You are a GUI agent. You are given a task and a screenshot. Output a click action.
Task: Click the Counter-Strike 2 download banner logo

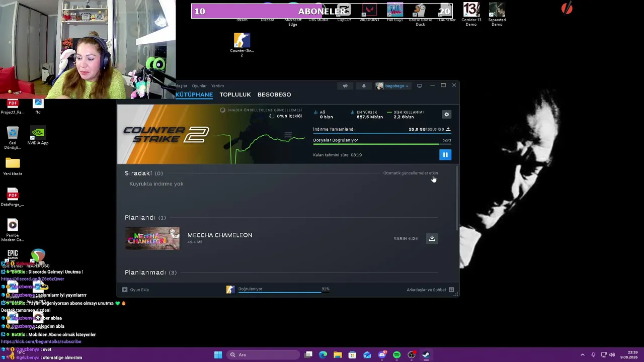click(x=166, y=135)
